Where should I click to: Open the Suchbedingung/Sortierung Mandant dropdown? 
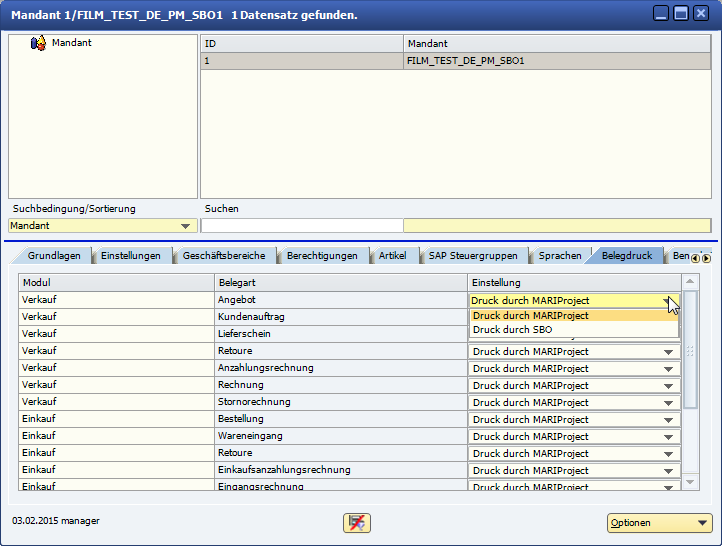click(x=185, y=226)
